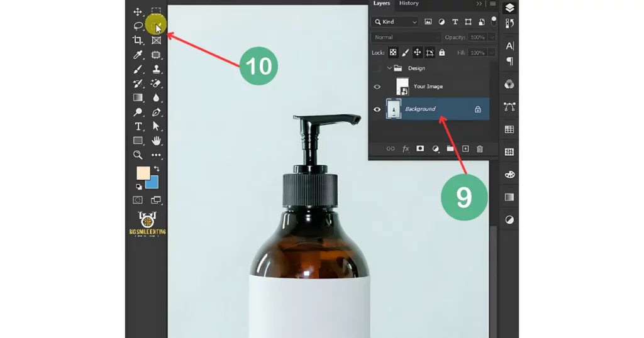This screenshot has height=338, width=644.
Task: Open the Paths panel icon
Action: 509,107
